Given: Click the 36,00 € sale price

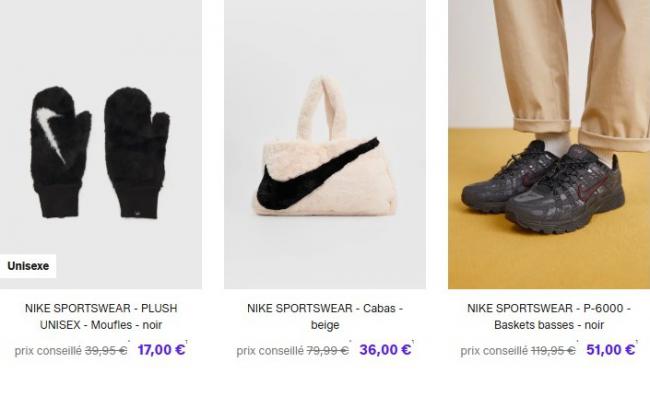Looking at the screenshot, I should coord(385,350).
